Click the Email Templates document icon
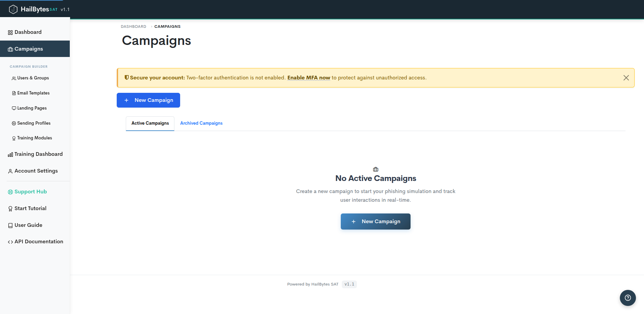 [x=14, y=93]
